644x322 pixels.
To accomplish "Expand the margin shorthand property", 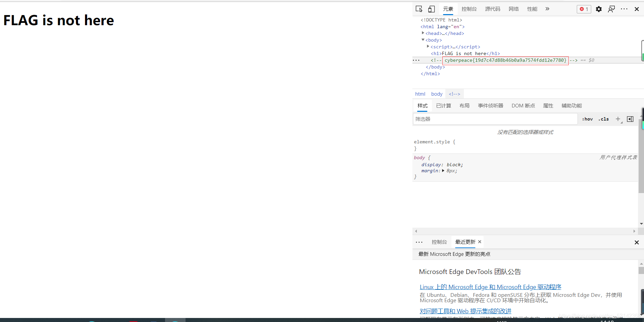I will pos(443,171).
